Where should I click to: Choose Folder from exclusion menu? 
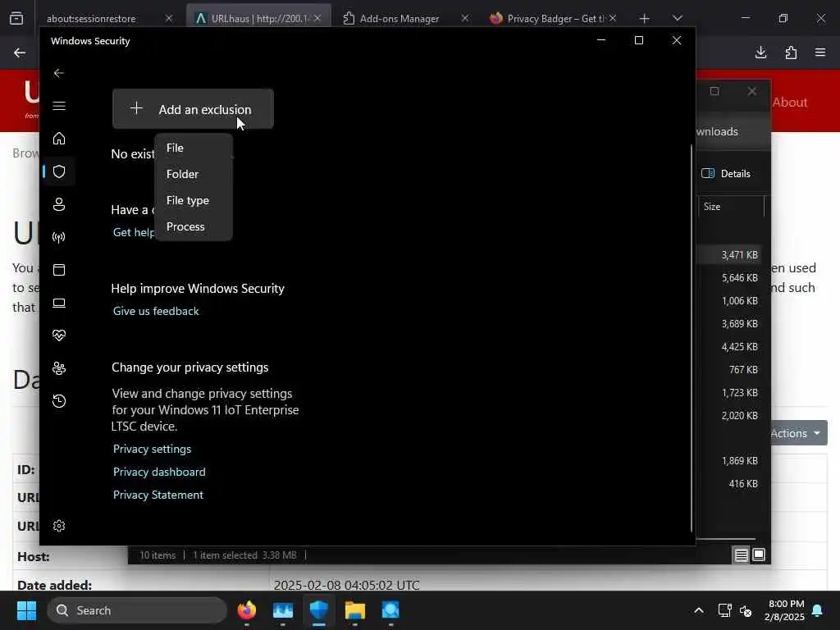pos(194,174)
